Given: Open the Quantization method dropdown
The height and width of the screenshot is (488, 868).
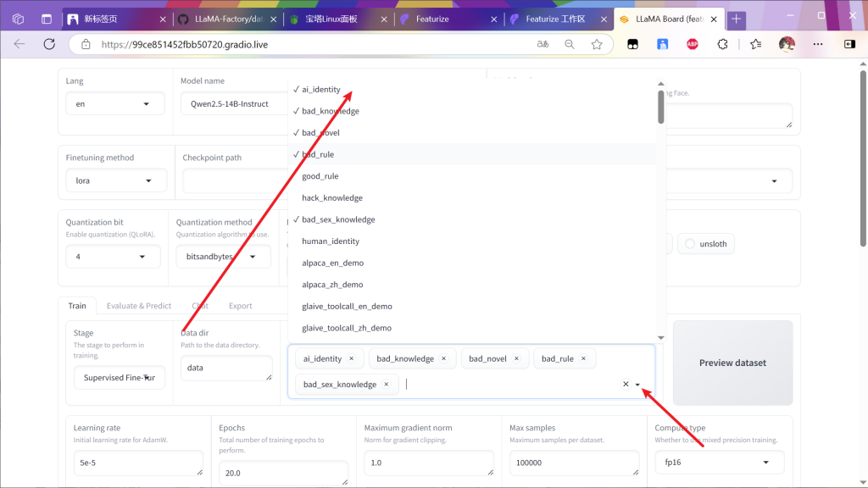Looking at the screenshot, I should pyautogui.click(x=224, y=257).
